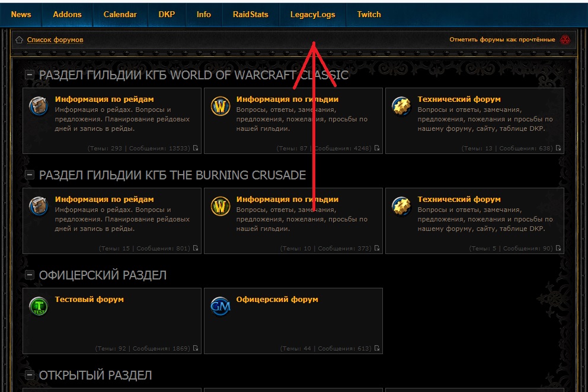Screen dimensions: 588x392
Task: Open the Twitch menu item
Action: pos(369,14)
